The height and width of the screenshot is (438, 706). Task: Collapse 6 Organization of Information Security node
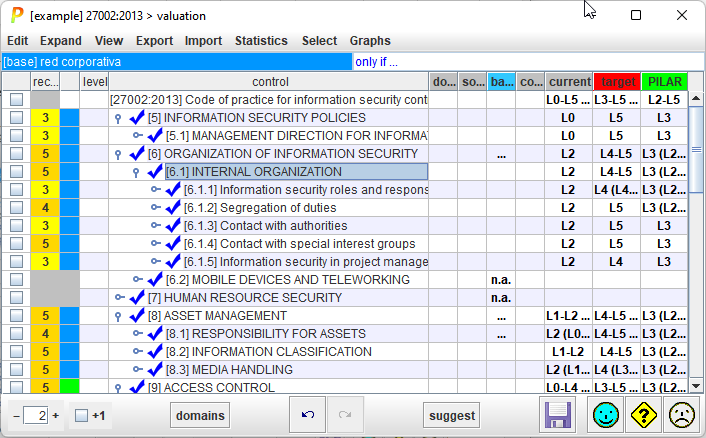pyautogui.click(x=118, y=154)
